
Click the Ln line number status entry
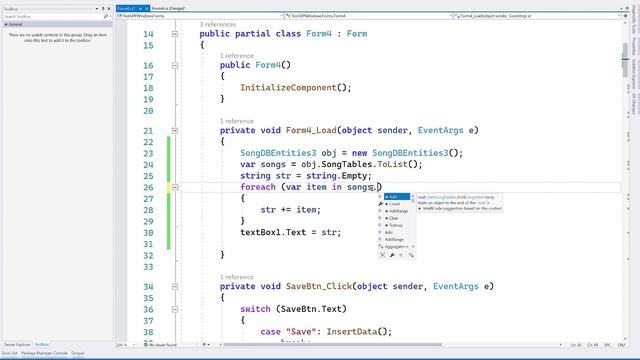click(x=576, y=345)
